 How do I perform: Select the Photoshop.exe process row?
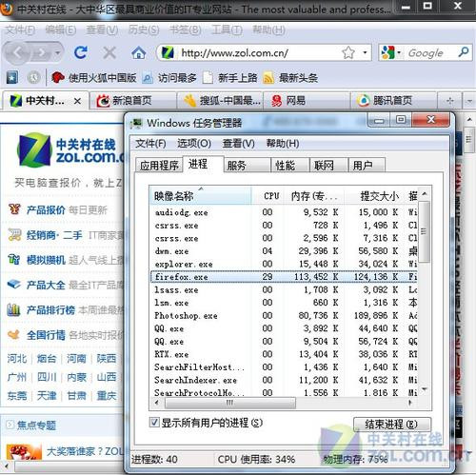point(285,316)
